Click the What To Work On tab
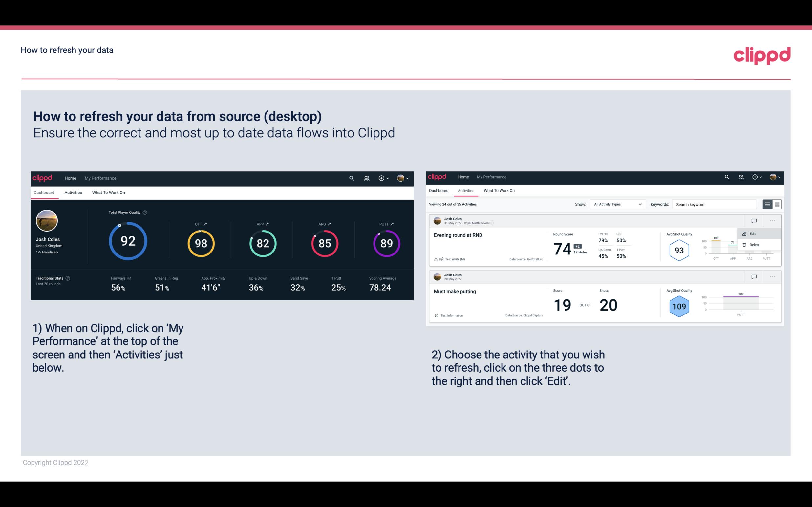 click(x=108, y=192)
